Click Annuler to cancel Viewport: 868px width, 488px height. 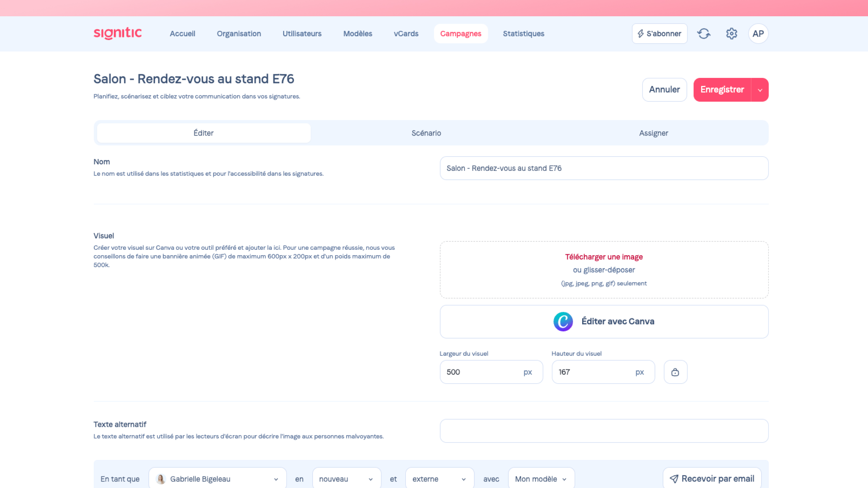pyautogui.click(x=664, y=90)
